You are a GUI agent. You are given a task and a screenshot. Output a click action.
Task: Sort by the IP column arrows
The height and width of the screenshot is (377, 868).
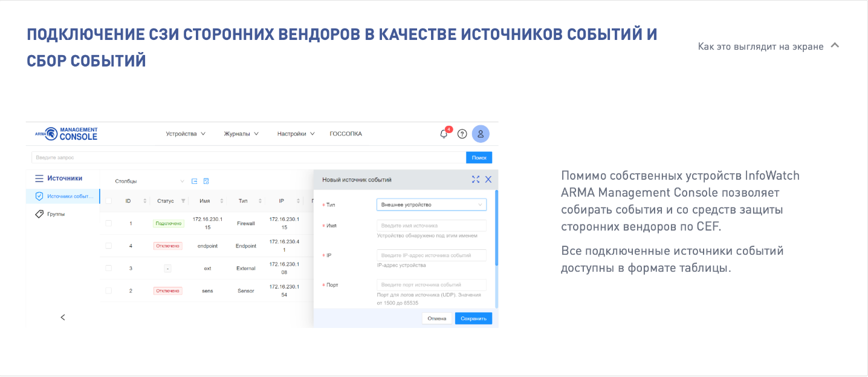coord(298,201)
